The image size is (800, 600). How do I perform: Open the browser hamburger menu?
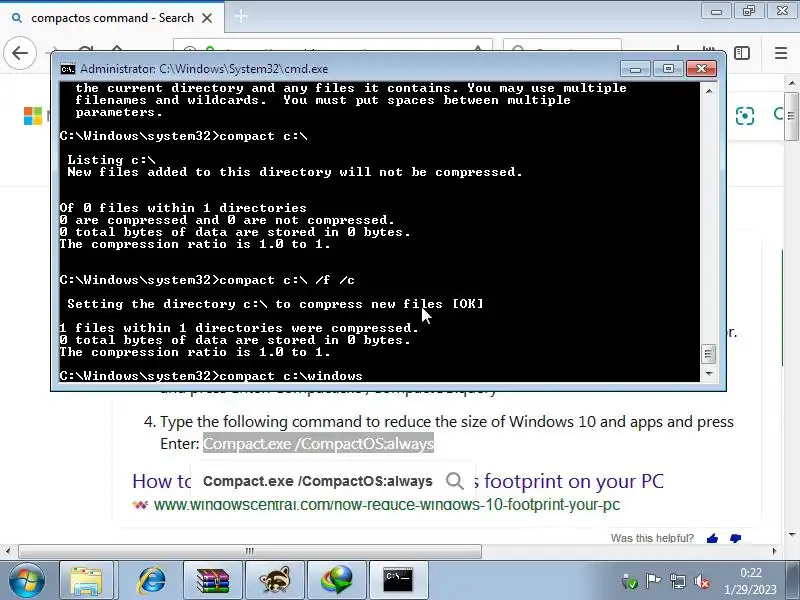coord(781,53)
